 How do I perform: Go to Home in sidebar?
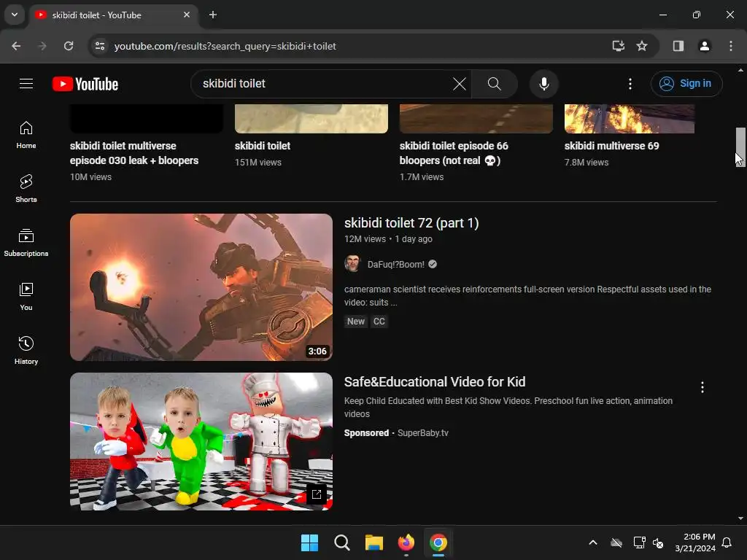coord(26,135)
